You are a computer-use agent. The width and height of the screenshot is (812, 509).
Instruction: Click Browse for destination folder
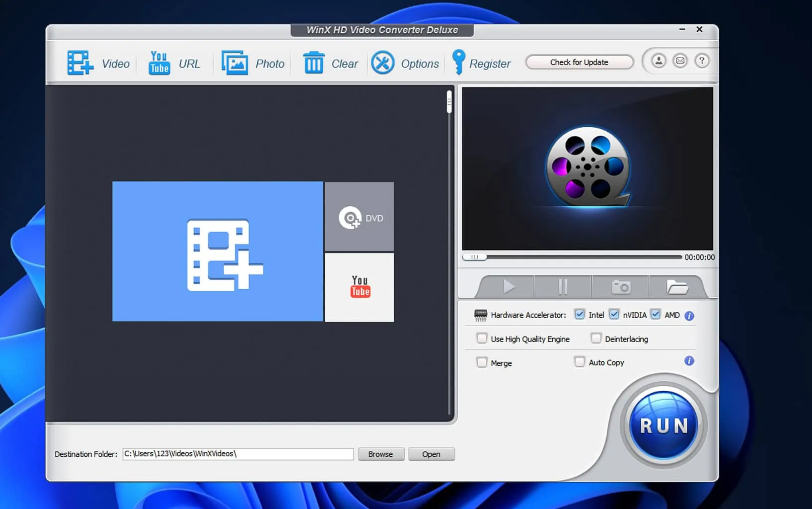coord(380,454)
